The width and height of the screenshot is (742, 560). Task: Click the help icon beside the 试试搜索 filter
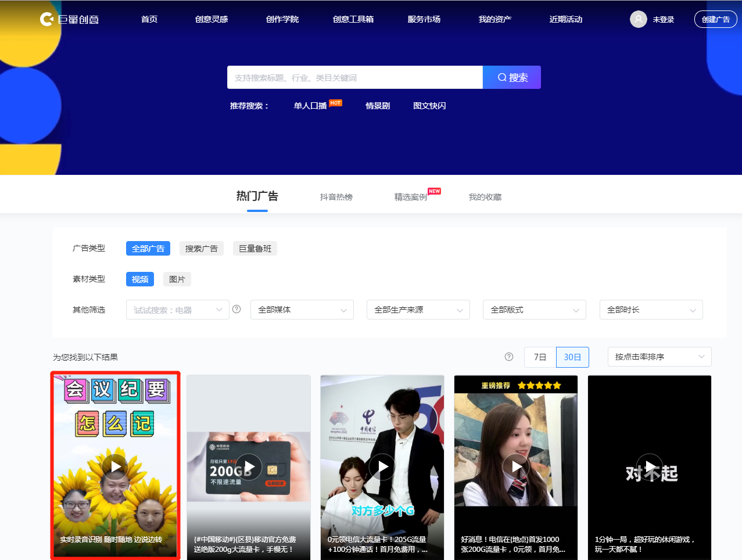point(236,309)
